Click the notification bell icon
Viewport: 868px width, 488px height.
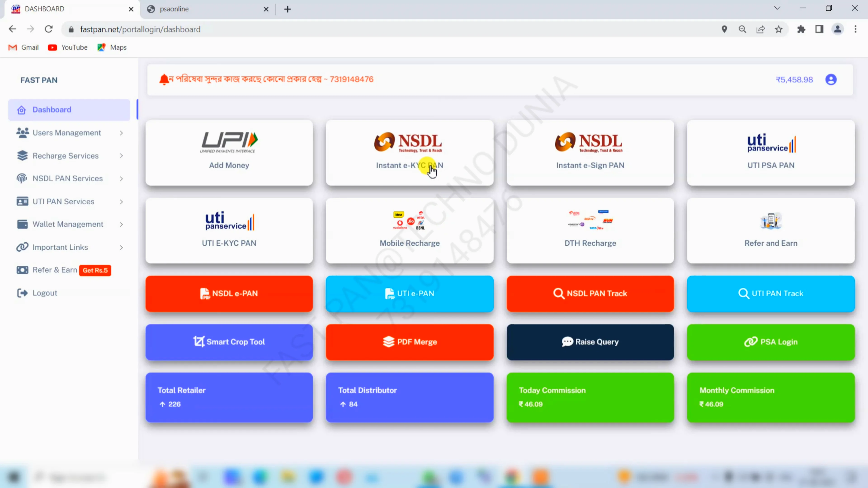[x=164, y=80]
